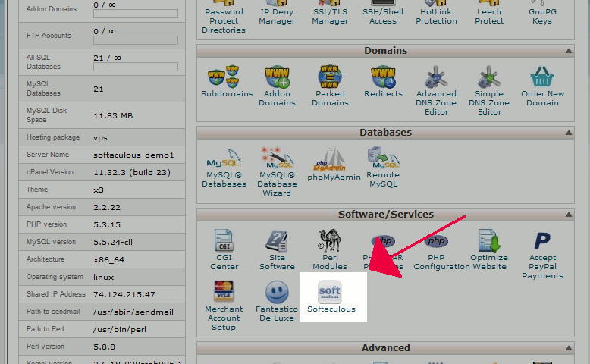Open HotLink Protection
The image size is (590, 364).
pos(436,12)
